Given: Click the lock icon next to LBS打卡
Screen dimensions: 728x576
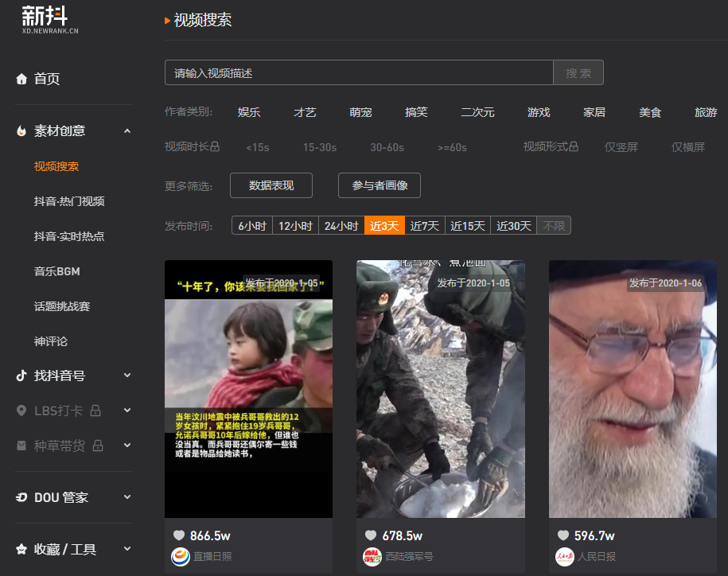Looking at the screenshot, I should (95, 410).
